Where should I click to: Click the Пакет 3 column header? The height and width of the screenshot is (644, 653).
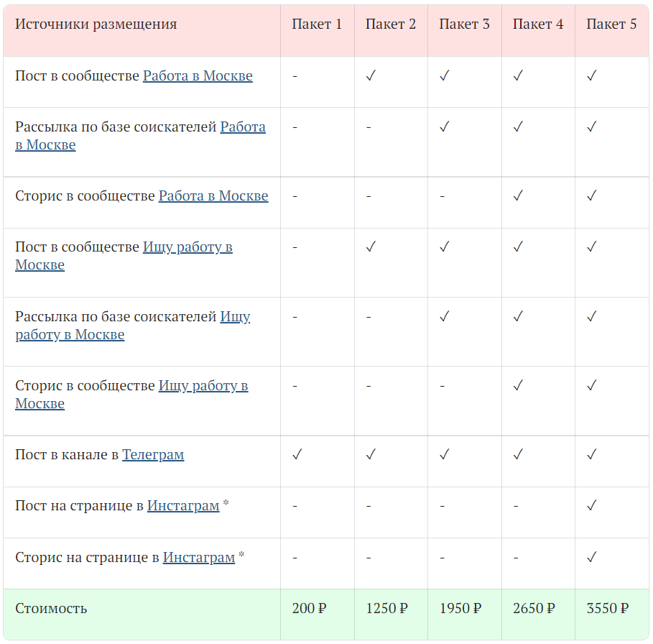(x=464, y=24)
